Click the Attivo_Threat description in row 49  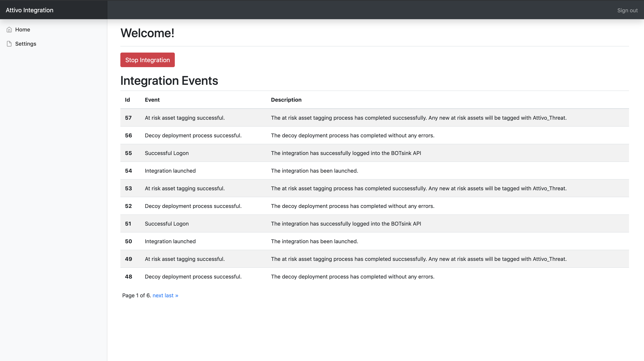coord(419,259)
